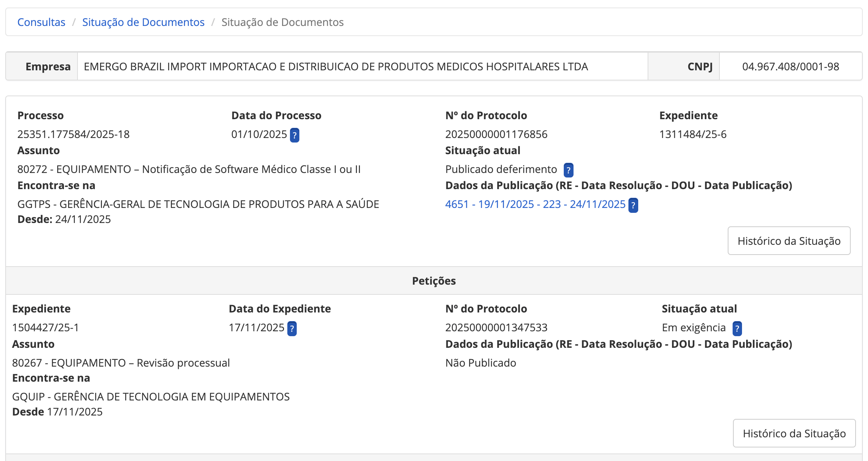Open publication link 4651 - 19/11/2025 - 223

pos(535,204)
